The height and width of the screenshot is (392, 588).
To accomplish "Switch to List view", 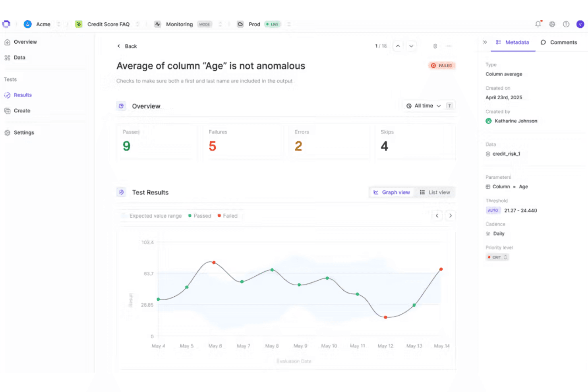I will coord(435,192).
